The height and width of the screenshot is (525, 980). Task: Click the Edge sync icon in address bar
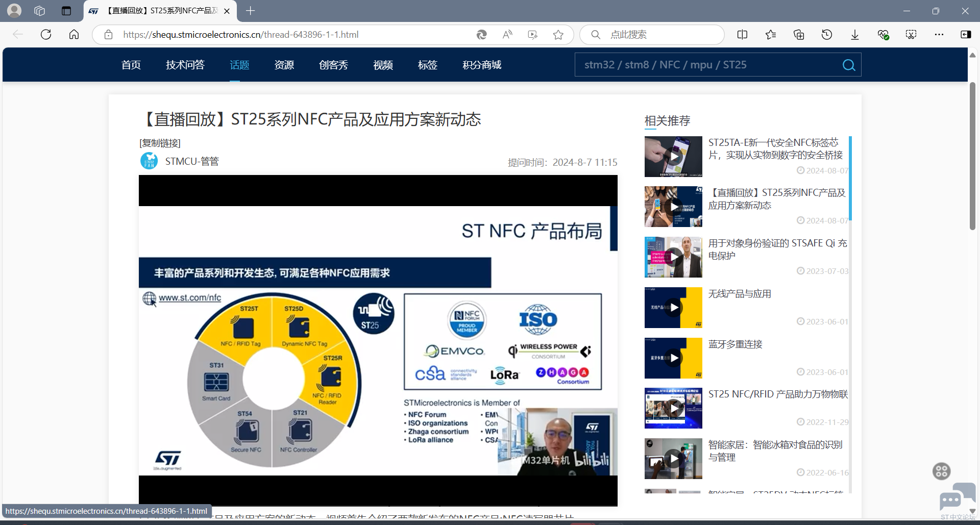481,34
